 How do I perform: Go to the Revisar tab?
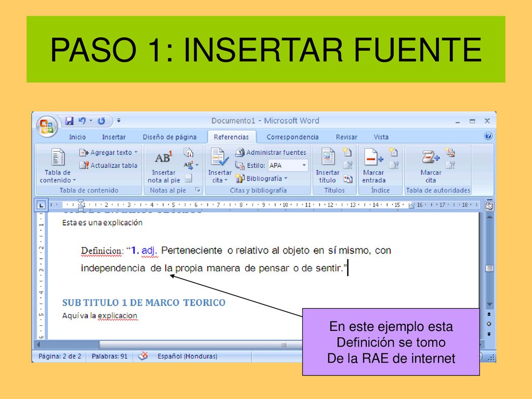[347, 137]
